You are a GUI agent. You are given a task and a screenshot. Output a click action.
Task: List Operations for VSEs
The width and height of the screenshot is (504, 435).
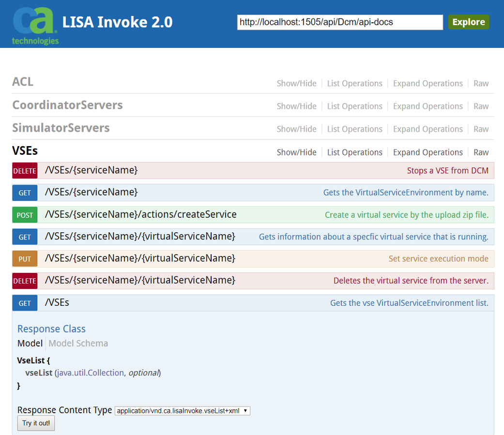point(354,152)
